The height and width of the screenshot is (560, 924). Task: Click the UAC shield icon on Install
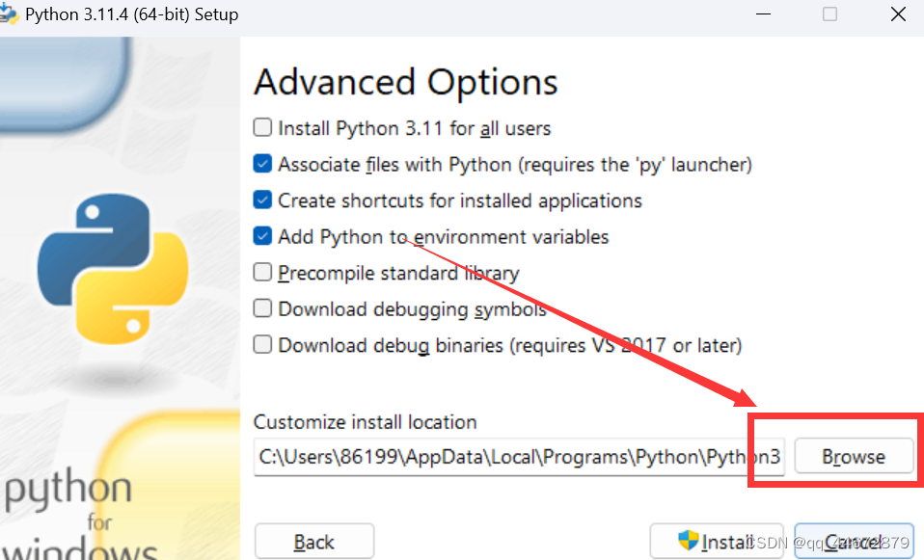click(687, 541)
